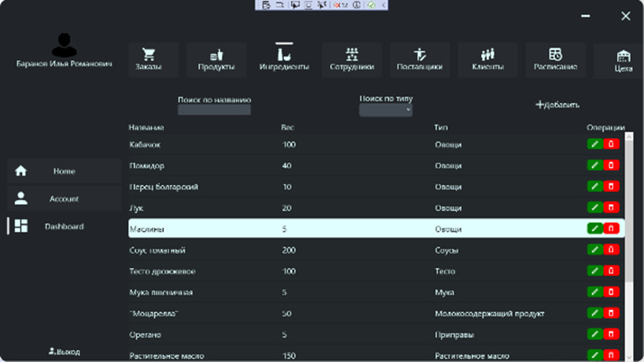Edit the Моцарелла row
Viewport: 644px width, 362px height.
(x=595, y=313)
